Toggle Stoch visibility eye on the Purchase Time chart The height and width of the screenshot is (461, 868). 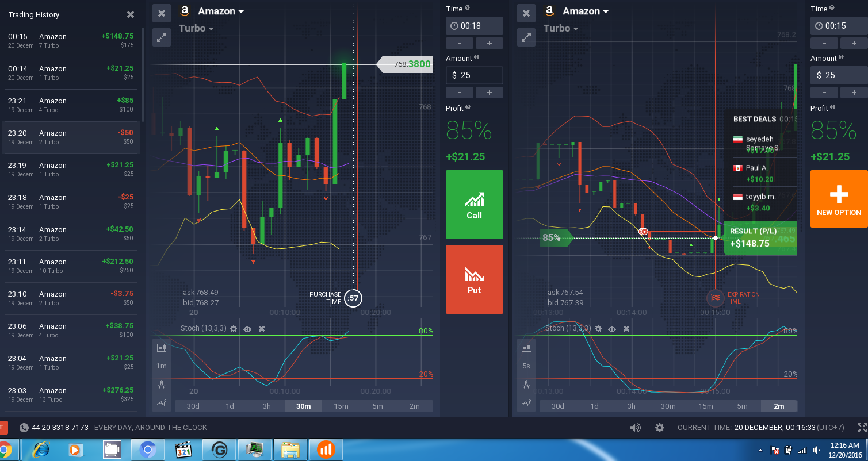coord(247,329)
